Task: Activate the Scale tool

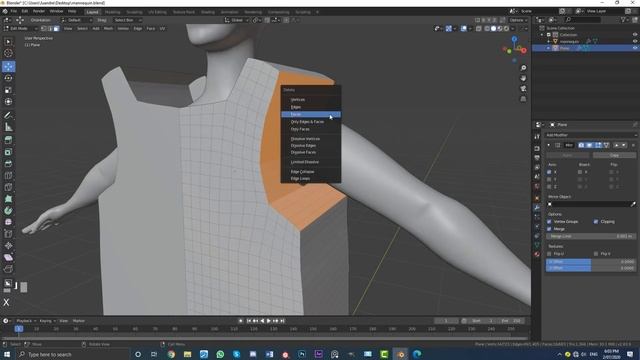Action: (8, 90)
